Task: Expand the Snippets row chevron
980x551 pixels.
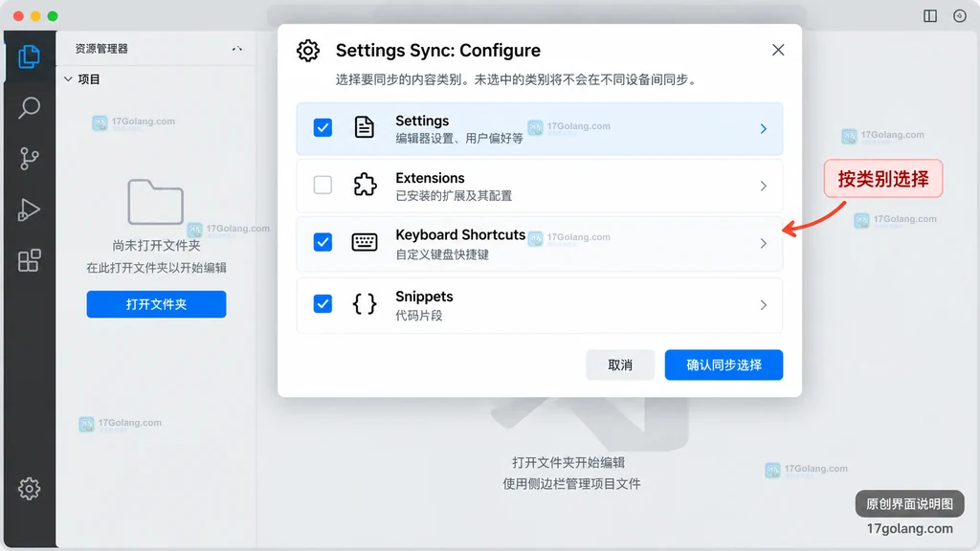Action: click(x=763, y=305)
